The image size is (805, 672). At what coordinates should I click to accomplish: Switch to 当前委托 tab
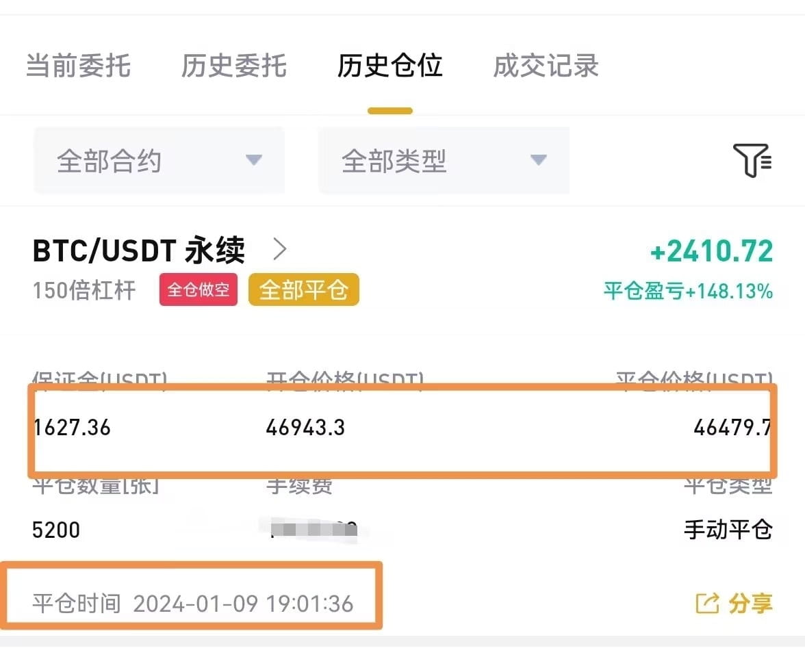click(x=78, y=66)
